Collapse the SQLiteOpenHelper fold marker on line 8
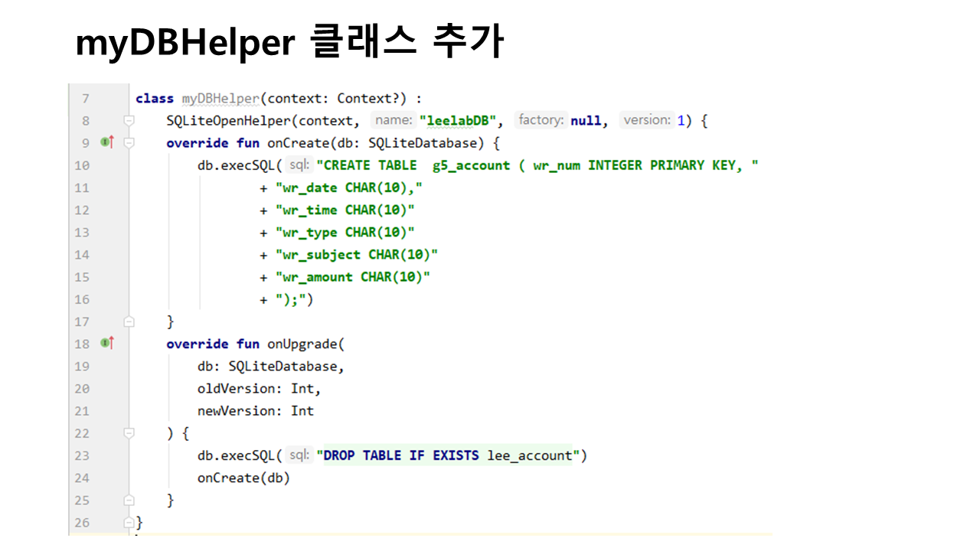Screen dimensions: 980x551 click(x=129, y=121)
